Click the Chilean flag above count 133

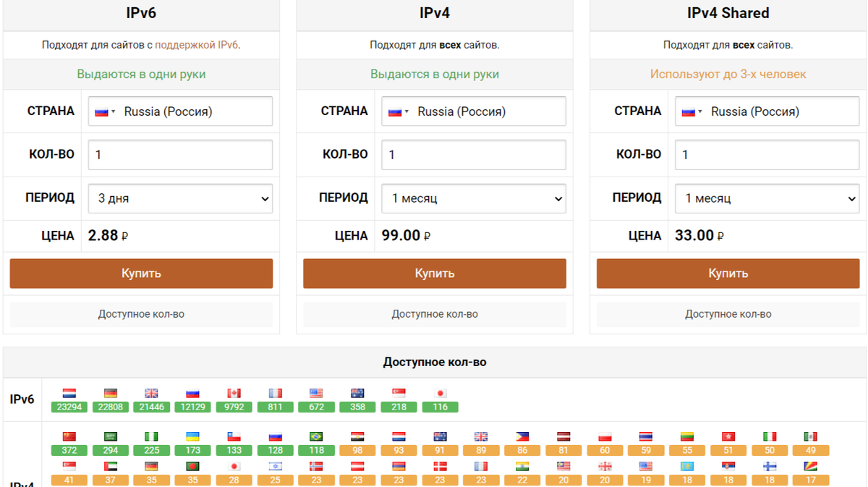(x=234, y=437)
